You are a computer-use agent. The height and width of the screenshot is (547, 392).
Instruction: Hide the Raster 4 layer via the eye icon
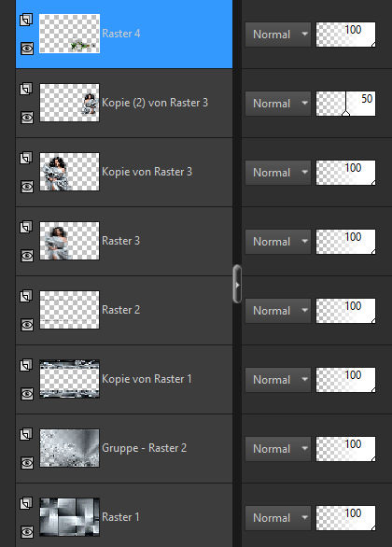tap(27, 49)
